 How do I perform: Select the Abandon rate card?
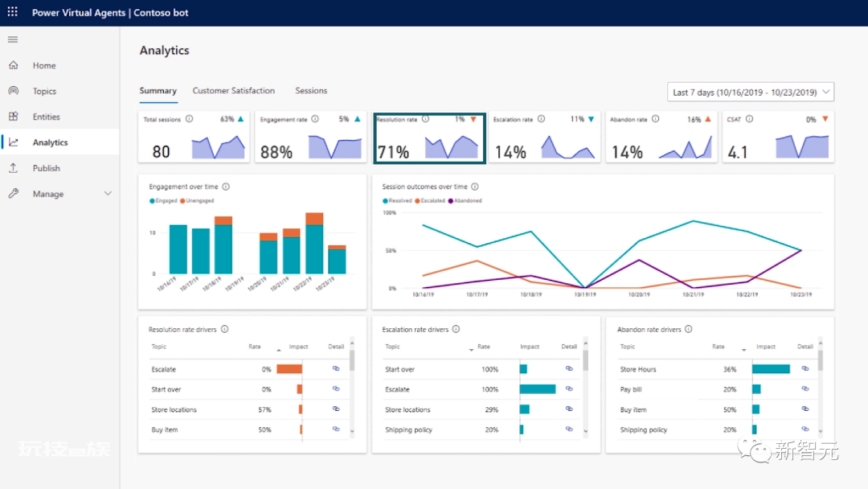tap(661, 137)
